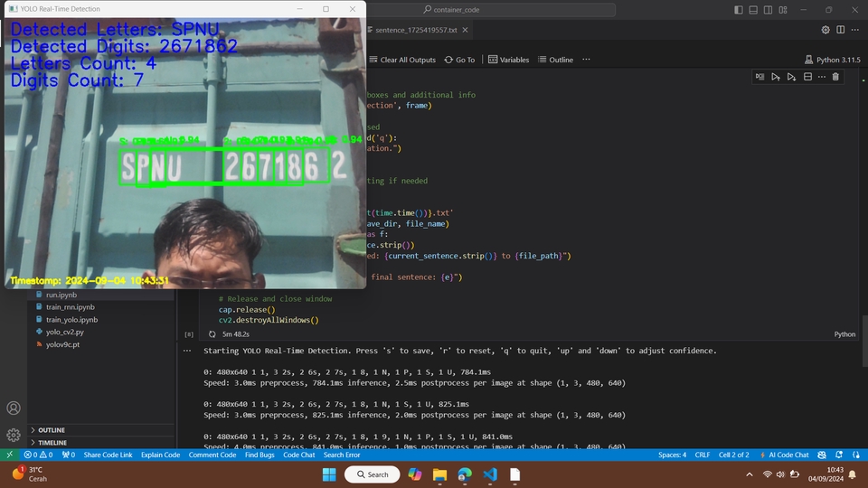Screen dimensions: 868x488
Task: Split the cell using the split cell icon
Action: (807, 77)
